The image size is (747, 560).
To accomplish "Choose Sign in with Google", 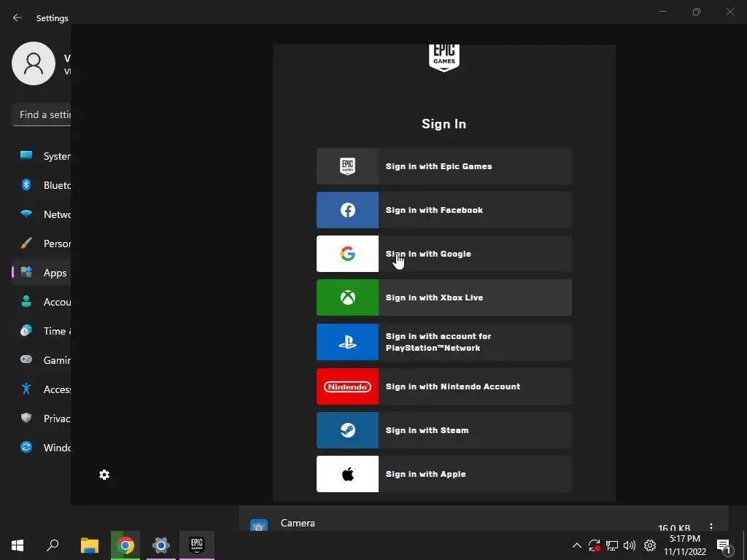I will (444, 254).
